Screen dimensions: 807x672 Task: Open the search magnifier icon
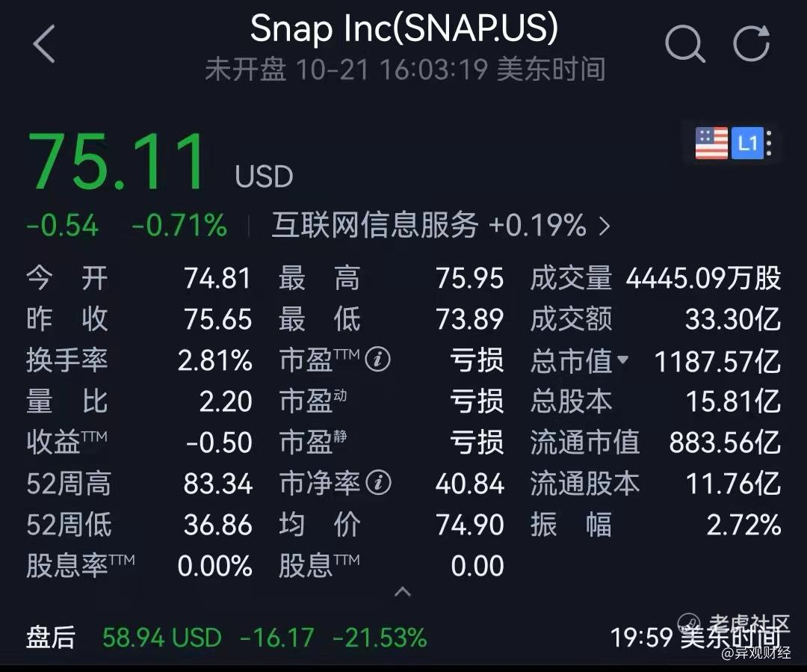(x=684, y=44)
